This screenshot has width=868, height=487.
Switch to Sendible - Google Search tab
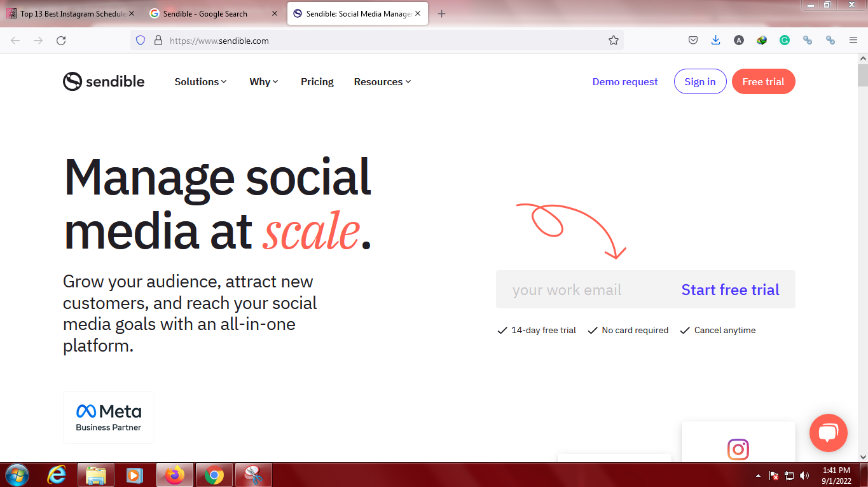pyautogui.click(x=214, y=13)
